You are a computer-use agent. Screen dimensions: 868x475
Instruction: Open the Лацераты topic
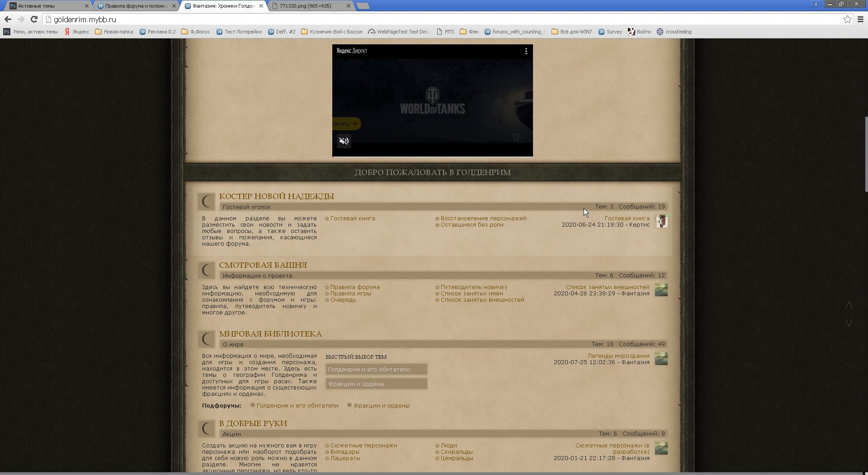(x=345, y=458)
